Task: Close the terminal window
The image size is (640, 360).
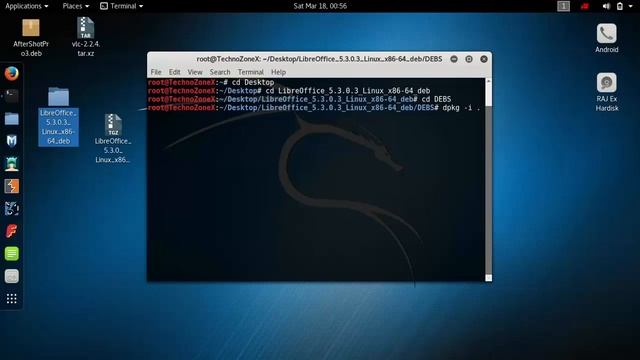Action: tap(484, 59)
